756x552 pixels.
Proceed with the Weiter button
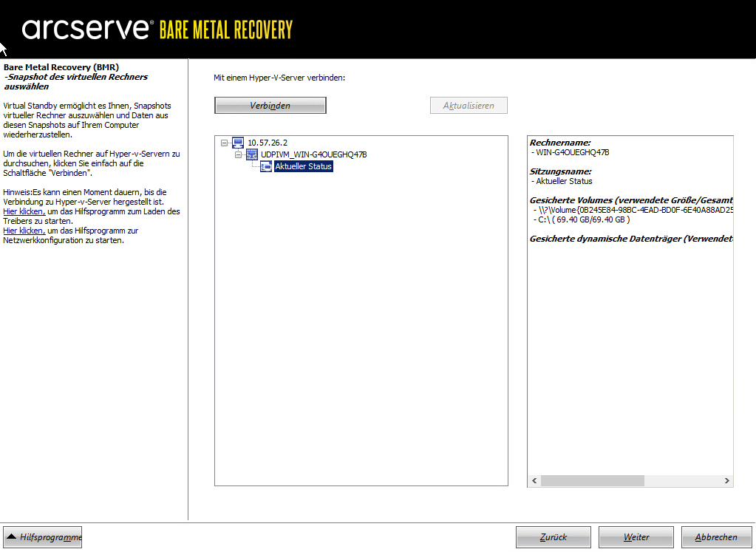click(x=636, y=537)
